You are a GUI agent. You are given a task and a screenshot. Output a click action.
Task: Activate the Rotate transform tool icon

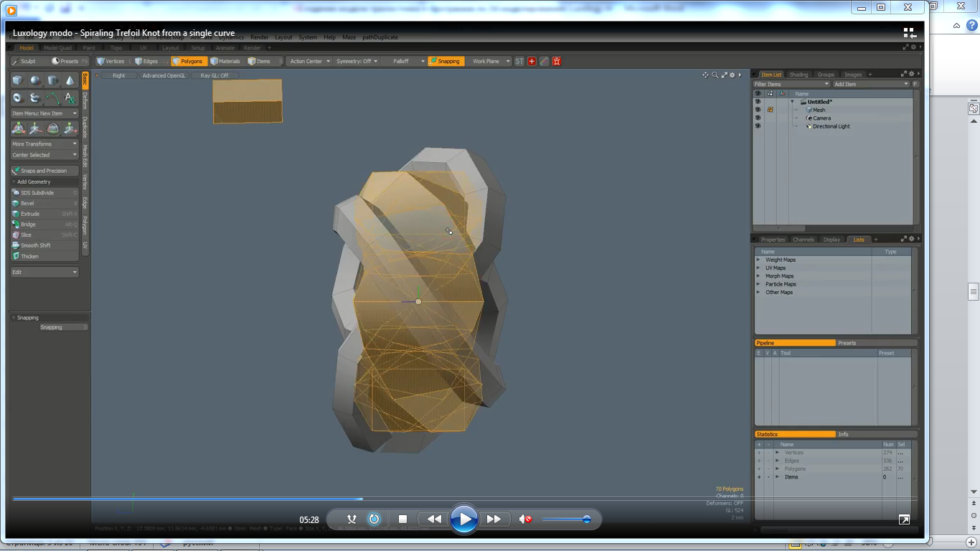pyautogui.click(x=52, y=129)
